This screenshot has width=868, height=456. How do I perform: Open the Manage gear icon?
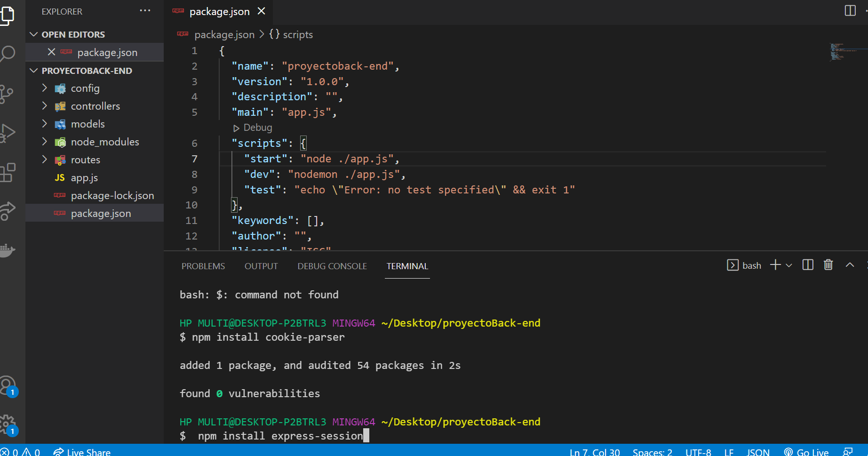tap(8, 425)
